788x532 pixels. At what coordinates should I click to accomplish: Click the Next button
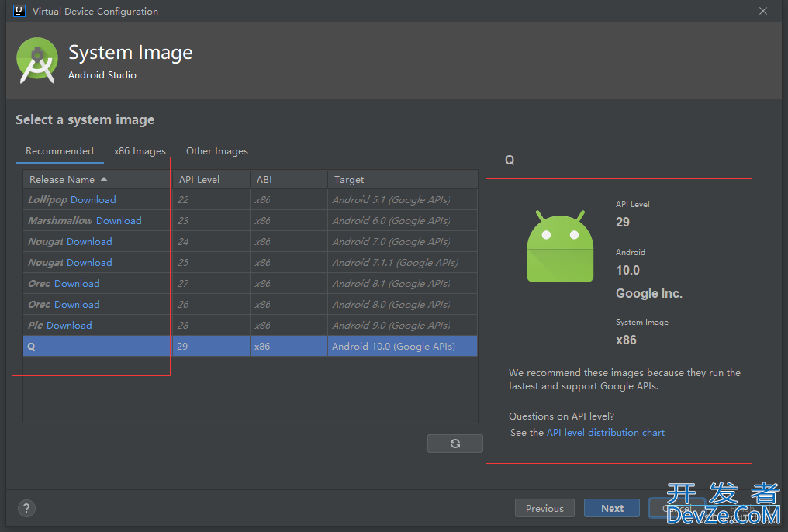[x=612, y=509]
